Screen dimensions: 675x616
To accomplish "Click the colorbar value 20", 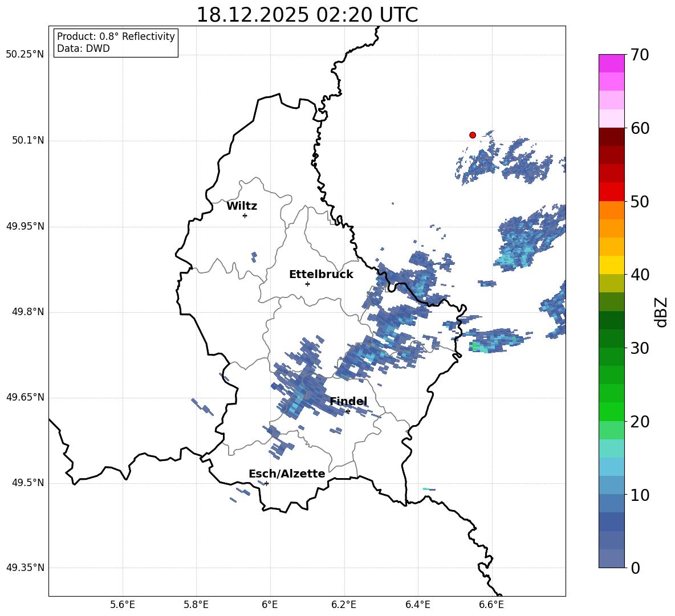I will (640, 422).
